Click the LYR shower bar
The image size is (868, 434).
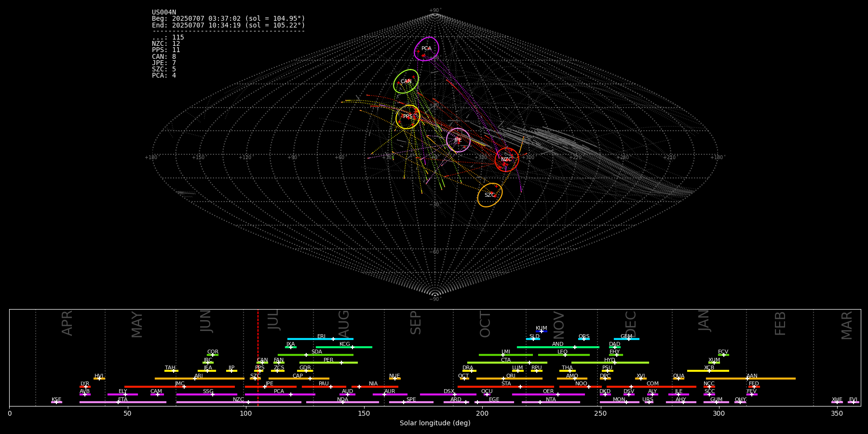coord(85,386)
